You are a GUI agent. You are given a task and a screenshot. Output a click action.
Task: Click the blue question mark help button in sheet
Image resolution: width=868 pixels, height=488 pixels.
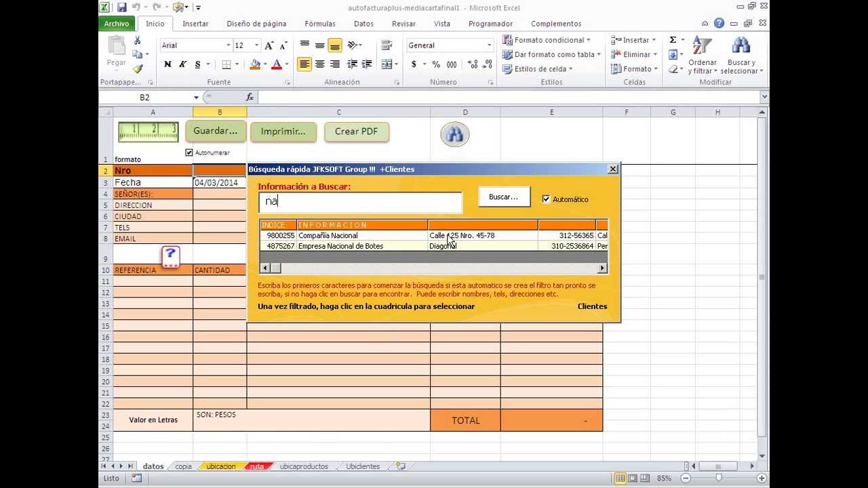170,256
